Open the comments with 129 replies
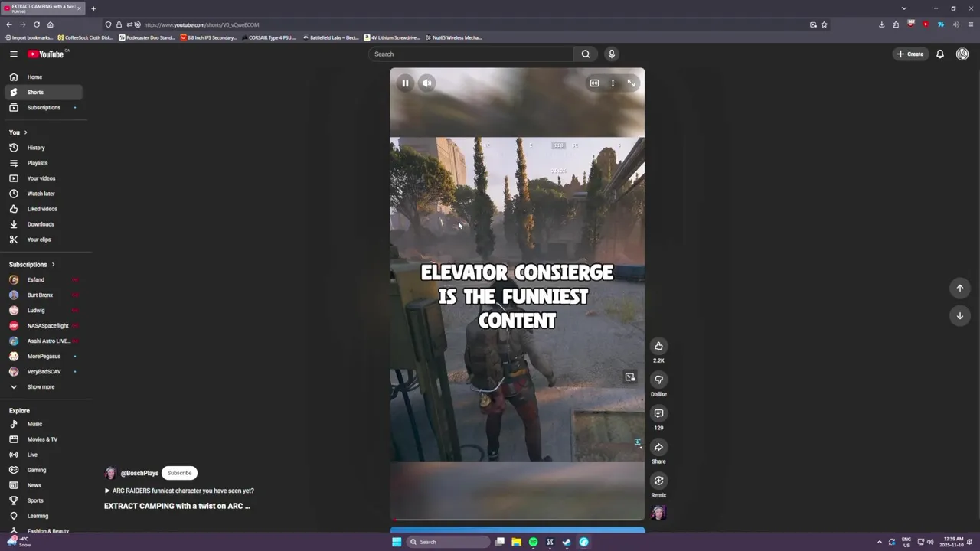 pos(658,413)
